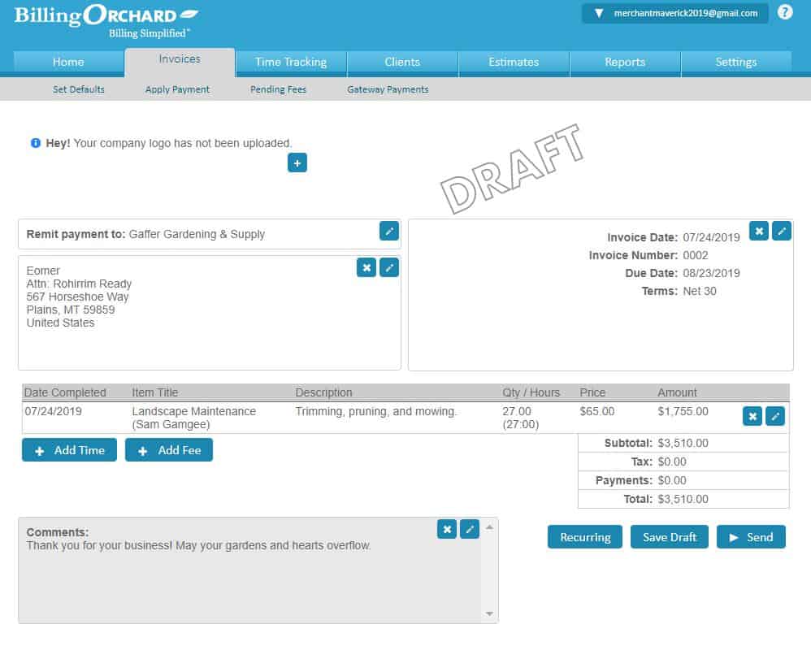The height and width of the screenshot is (672, 811).
Task: Edit the Remit payment to field
Action: tap(389, 231)
